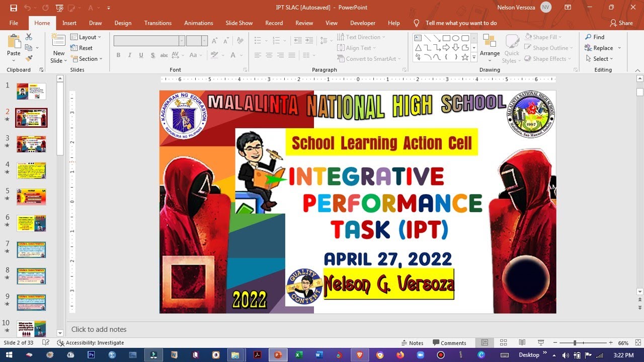The height and width of the screenshot is (362, 644).
Task: Select the star shape in shapes gallery
Action: (x=465, y=57)
